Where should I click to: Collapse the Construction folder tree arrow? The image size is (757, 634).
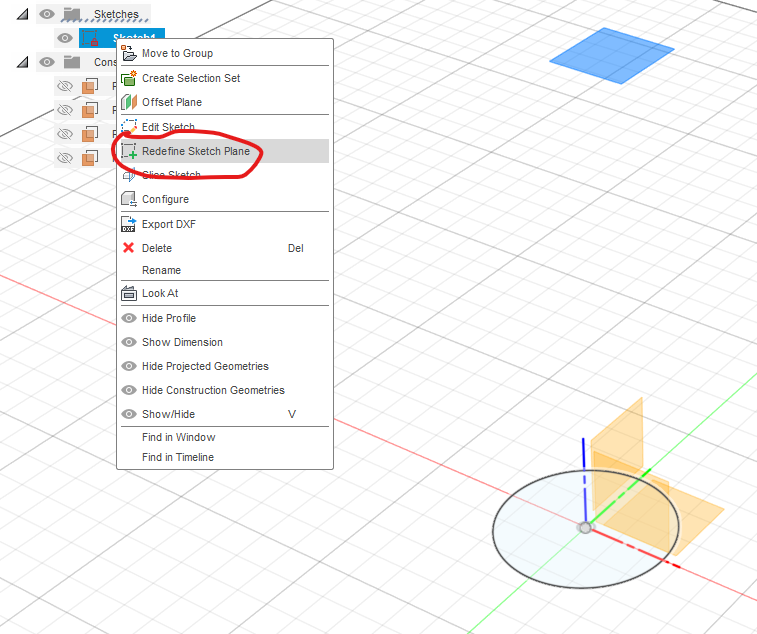click(23, 62)
